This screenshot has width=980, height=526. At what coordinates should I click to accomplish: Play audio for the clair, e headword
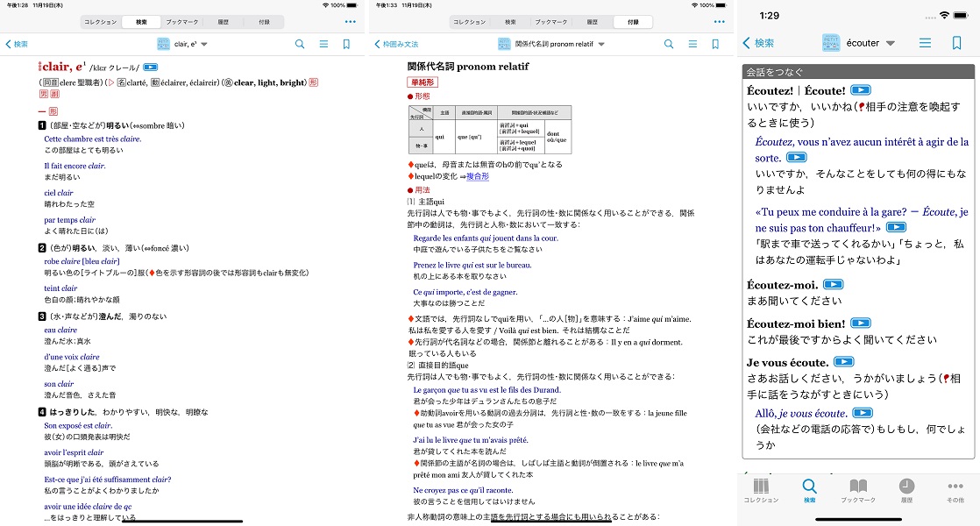pyautogui.click(x=150, y=67)
